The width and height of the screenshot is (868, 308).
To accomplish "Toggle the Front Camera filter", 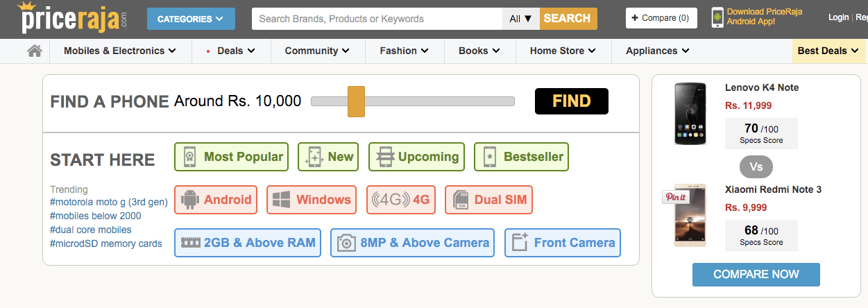I will point(563,243).
